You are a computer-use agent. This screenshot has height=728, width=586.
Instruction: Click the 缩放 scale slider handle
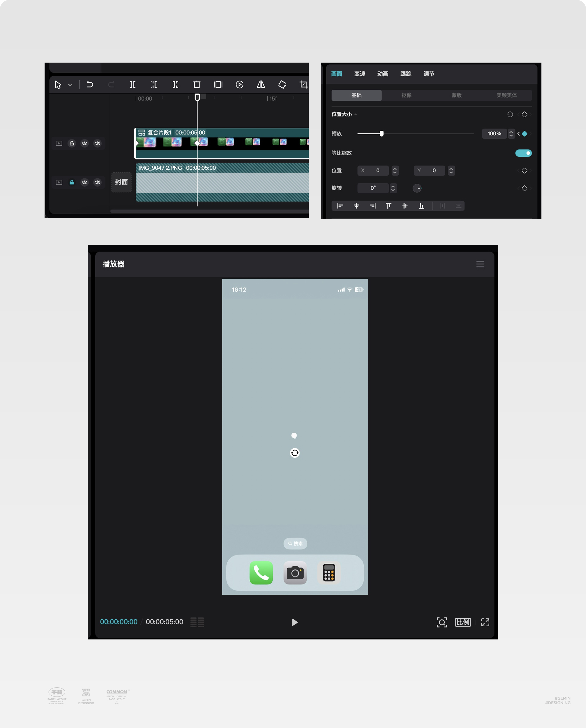[382, 134]
